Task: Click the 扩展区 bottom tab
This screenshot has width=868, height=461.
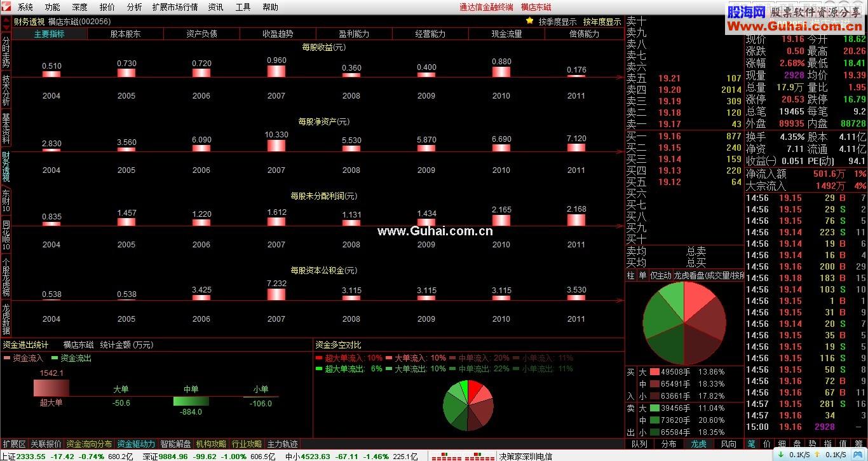Action: pos(14,444)
